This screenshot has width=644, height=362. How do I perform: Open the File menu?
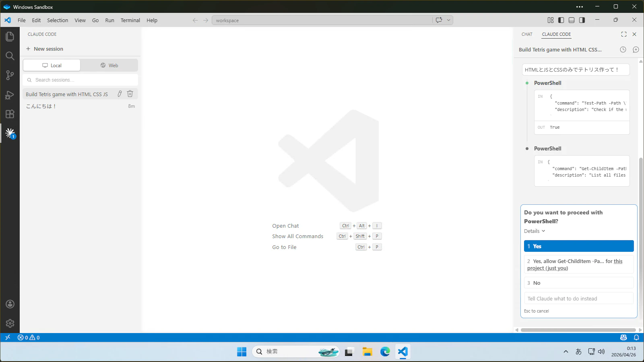pos(22,20)
